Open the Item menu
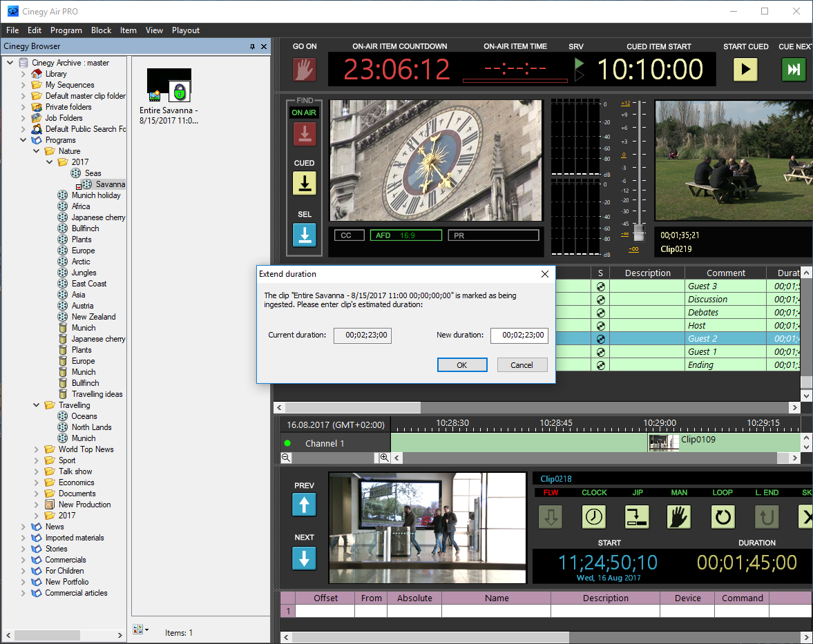Image resolution: width=813 pixels, height=644 pixels. coord(128,30)
